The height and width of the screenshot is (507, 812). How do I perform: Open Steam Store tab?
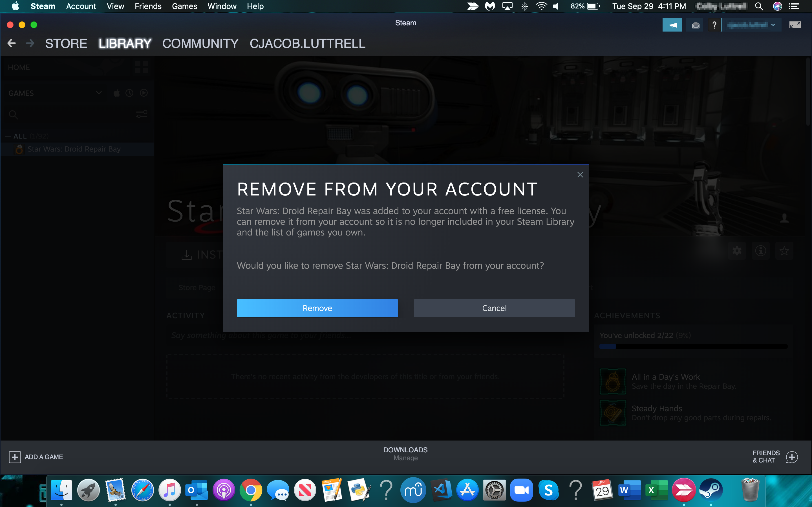(66, 43)
